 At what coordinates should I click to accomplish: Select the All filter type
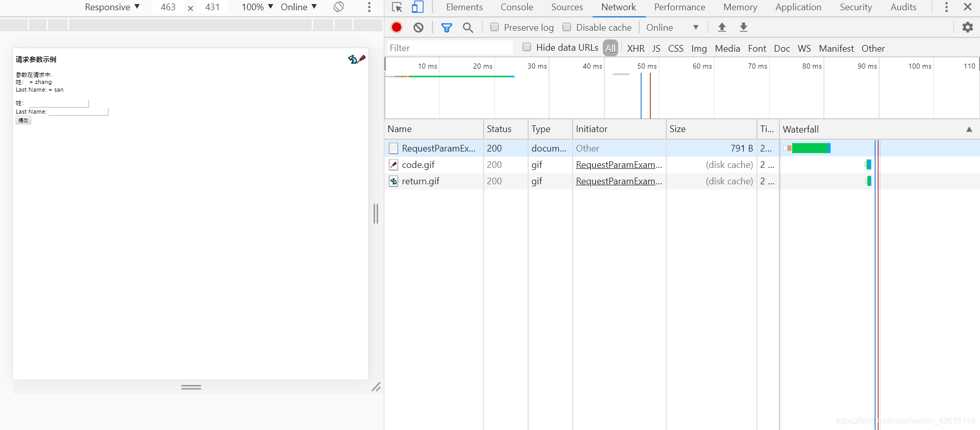click(611, 48)
